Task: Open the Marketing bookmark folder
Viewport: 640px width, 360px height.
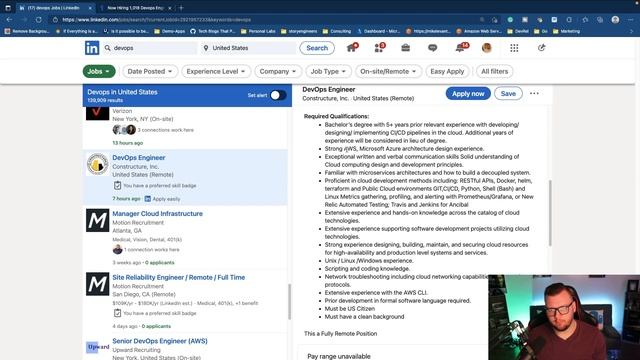Action: coord(567,31)
